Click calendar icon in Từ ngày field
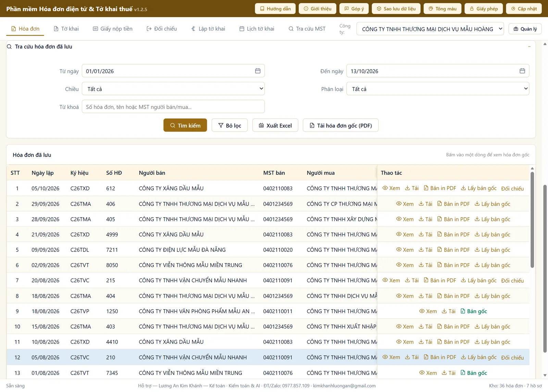This screenshot has height=392, width=548. [x=258, y=71]
